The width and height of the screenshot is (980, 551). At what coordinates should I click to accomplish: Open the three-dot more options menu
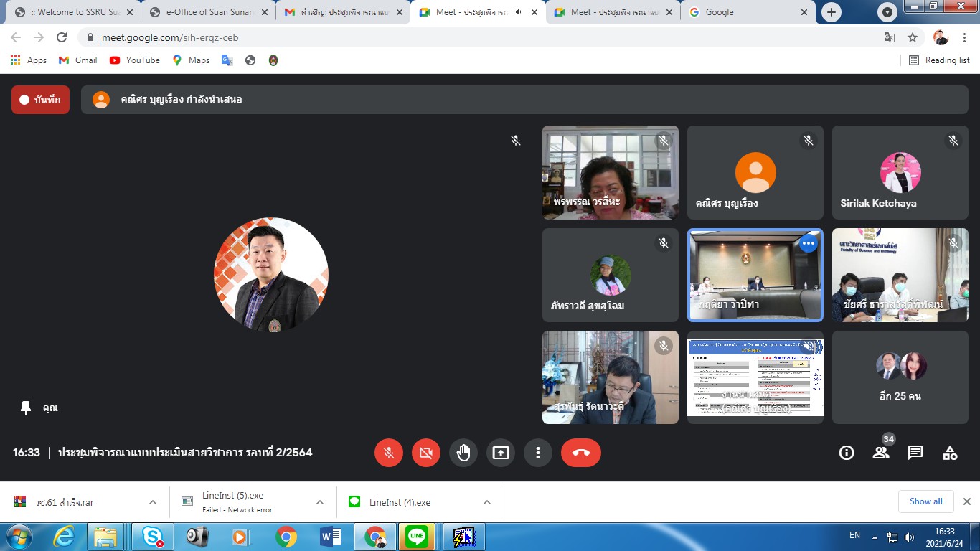(x=538, y=453)
